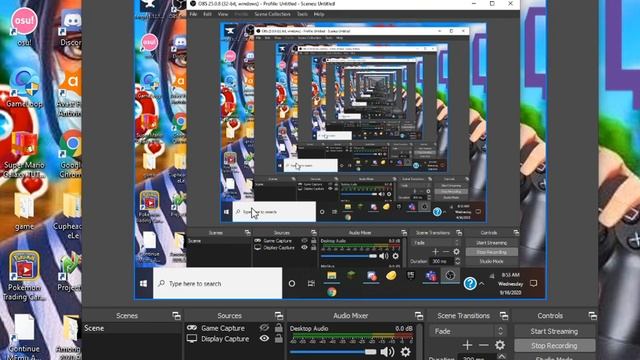Open File menu in the largest previewed OBS window
Viewport: 640px width, 360px height.
(x=193, y=14)
